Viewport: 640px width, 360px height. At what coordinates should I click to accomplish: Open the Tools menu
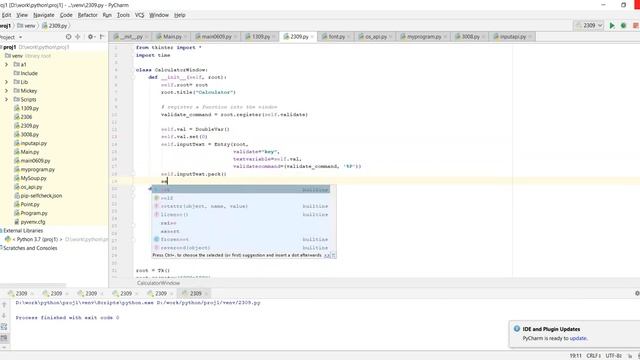[123, 15]
